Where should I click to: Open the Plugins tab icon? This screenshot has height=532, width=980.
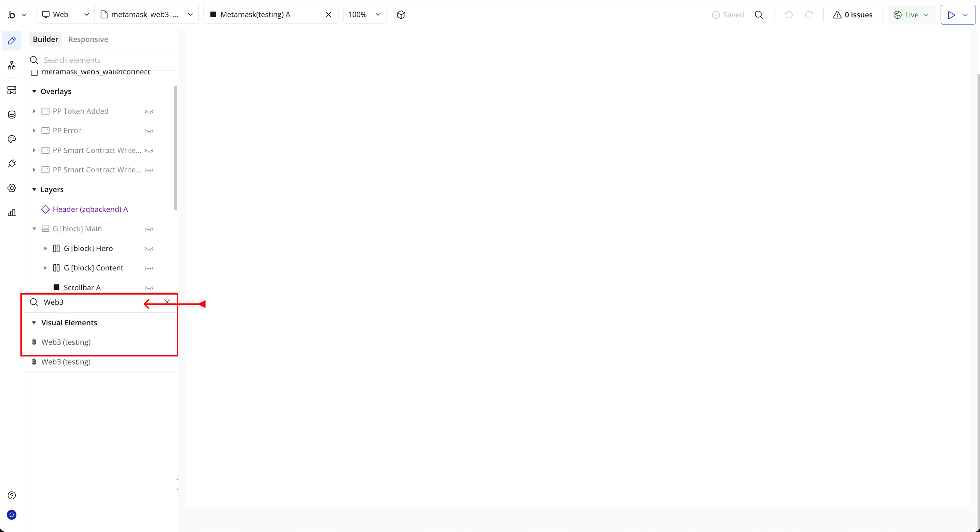pos(12,164)
